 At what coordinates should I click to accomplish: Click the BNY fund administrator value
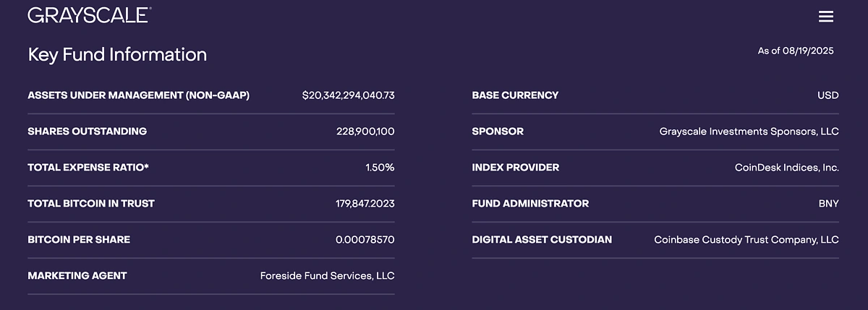[x=829, y=204]
